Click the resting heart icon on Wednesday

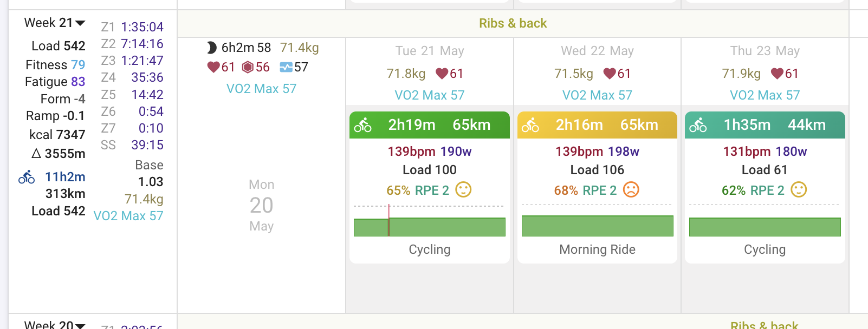coord(610,74)
